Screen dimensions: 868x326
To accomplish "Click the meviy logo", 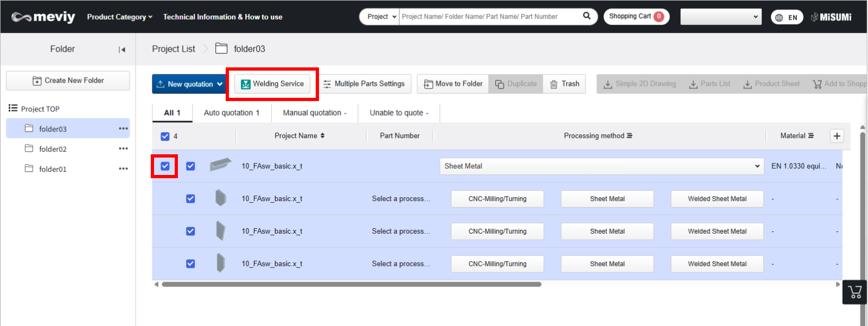I will point(43,17).
